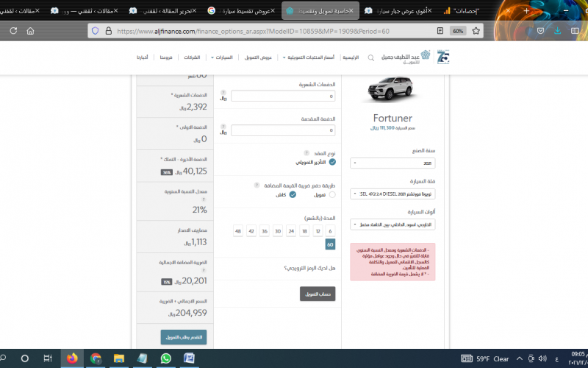Image resolution: width=588 pixels, height=368 pixels.
Task: Select تمويل as VAT payment method
Action: coord(332,194)
